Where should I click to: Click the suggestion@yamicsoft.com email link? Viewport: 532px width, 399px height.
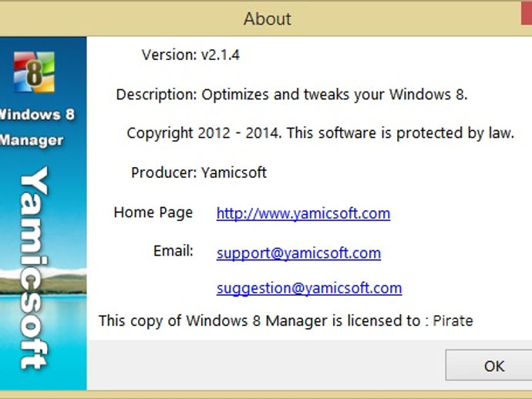309,289
